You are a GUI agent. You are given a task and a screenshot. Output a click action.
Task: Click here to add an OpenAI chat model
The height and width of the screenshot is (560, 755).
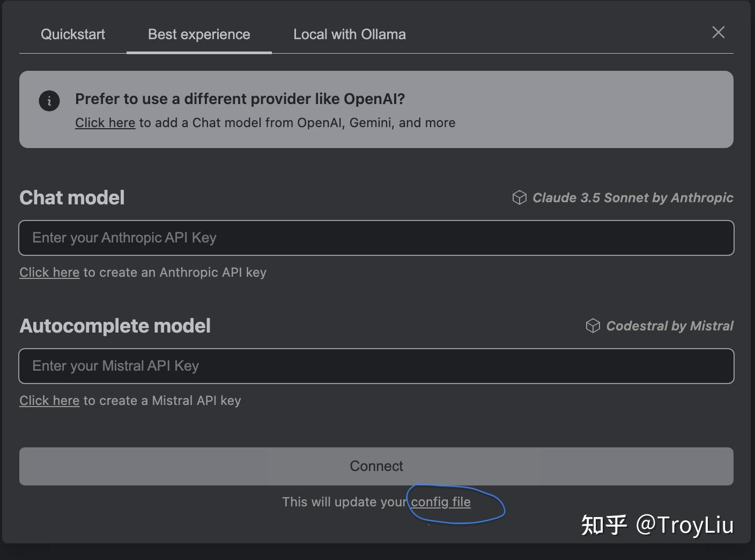point(105,122)
